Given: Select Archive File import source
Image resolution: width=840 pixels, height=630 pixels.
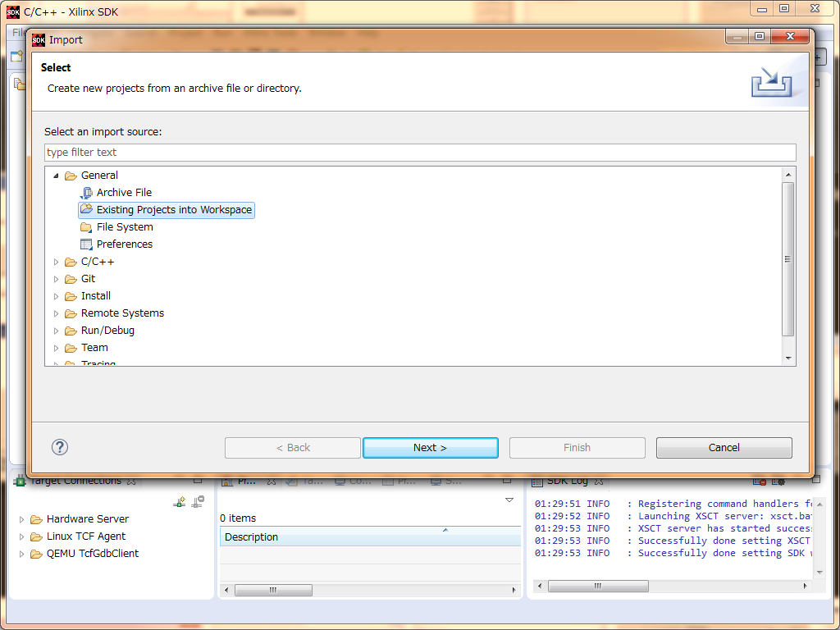Looking at the screenshot, I should pyautogui.click(x=124, y=192).
